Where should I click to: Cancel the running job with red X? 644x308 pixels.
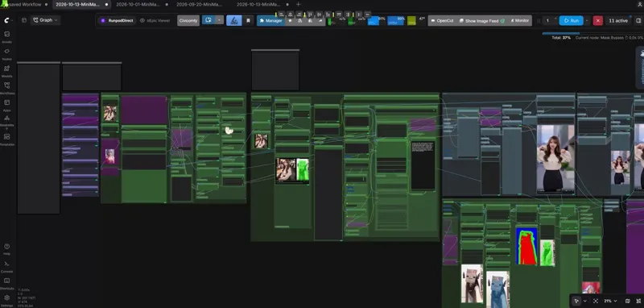pyautogui.click(x=597, y=21)
